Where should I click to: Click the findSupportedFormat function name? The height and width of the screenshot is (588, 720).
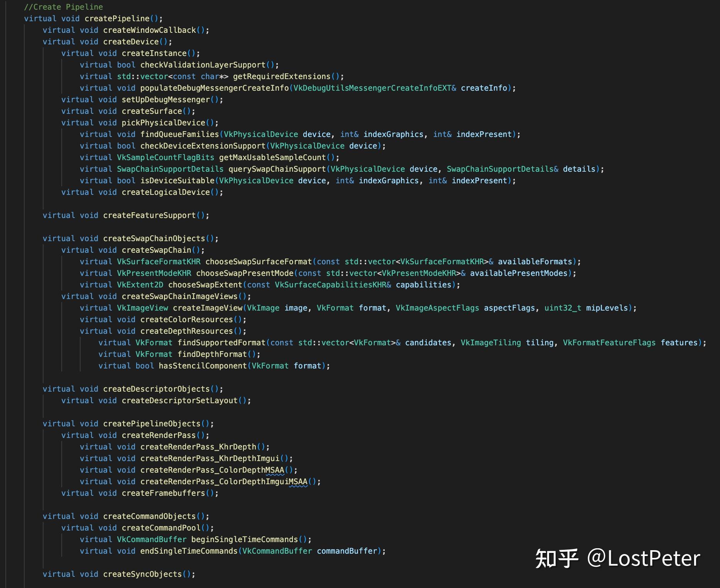221,343
